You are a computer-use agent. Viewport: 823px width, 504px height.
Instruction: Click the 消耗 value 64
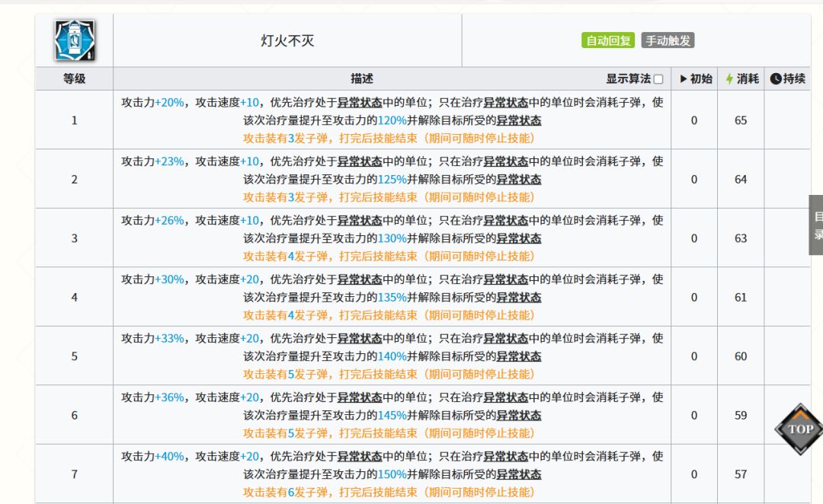pyautogui.click(x=741, y=180)
